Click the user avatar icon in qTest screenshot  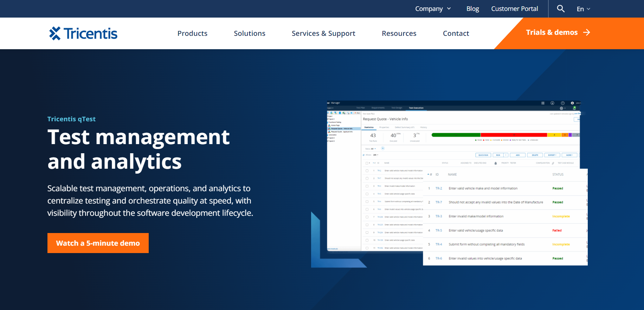[x=572, y=103]
